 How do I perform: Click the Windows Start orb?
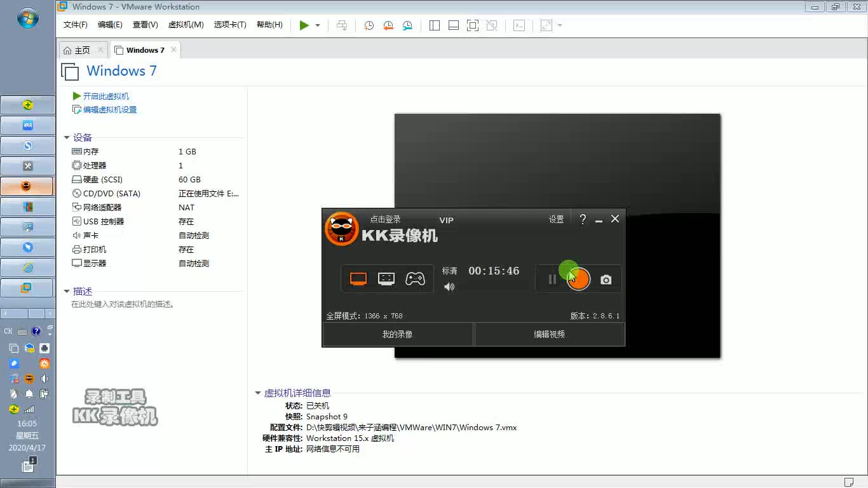click(28, 18)
